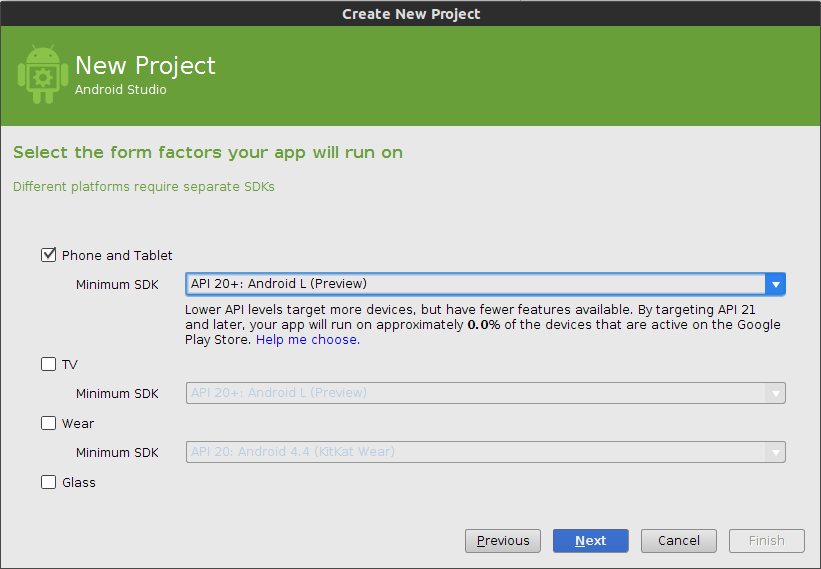821x569 pixels.
Task: Click the Wear label text
Action: click(78, 423)
